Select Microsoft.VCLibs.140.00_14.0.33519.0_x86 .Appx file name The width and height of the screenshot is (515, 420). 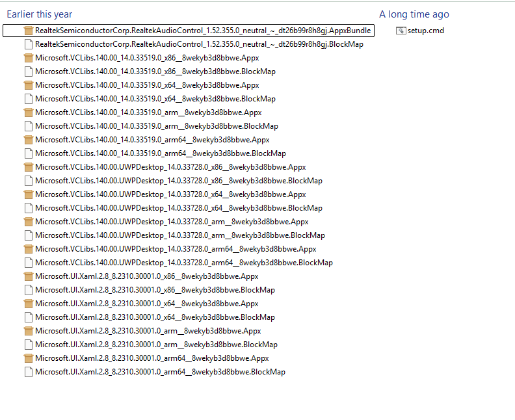pos(147,58)
